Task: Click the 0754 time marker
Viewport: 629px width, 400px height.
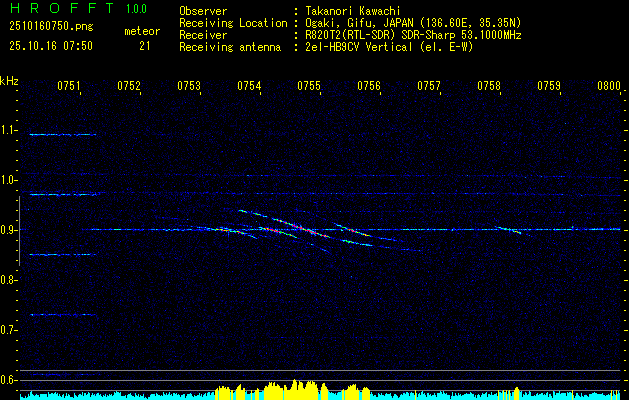Action: click(249, 86)
